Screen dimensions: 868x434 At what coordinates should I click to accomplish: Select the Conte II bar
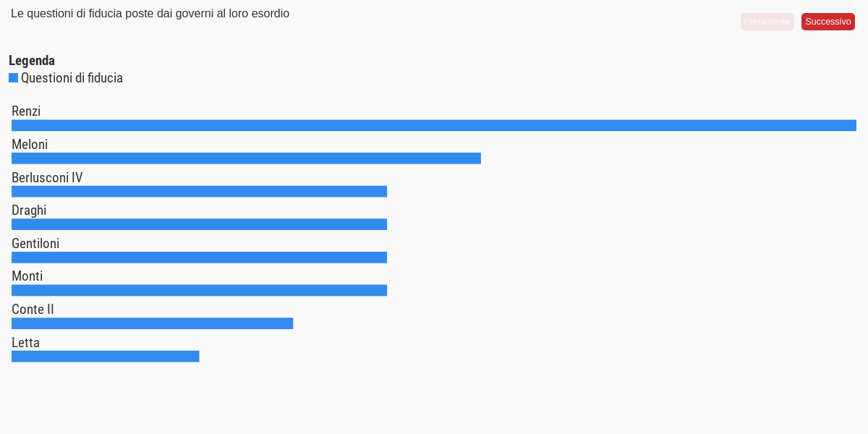pyautogui.click(x=152, y=323)
